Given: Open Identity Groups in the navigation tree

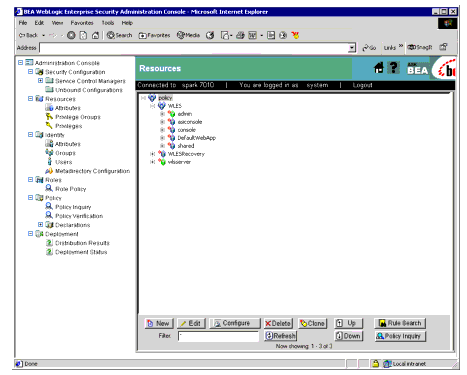Looking at the screenshot, I should coord(65,153).
